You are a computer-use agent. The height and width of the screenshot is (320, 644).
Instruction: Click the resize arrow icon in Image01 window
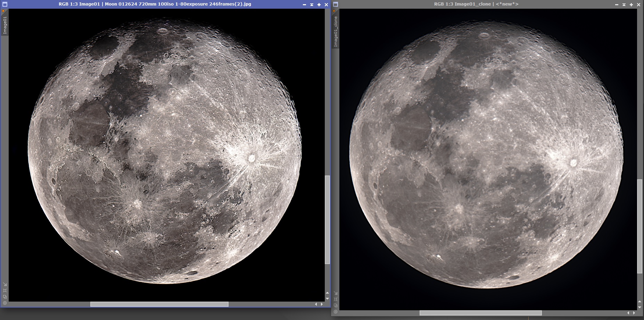5,284
